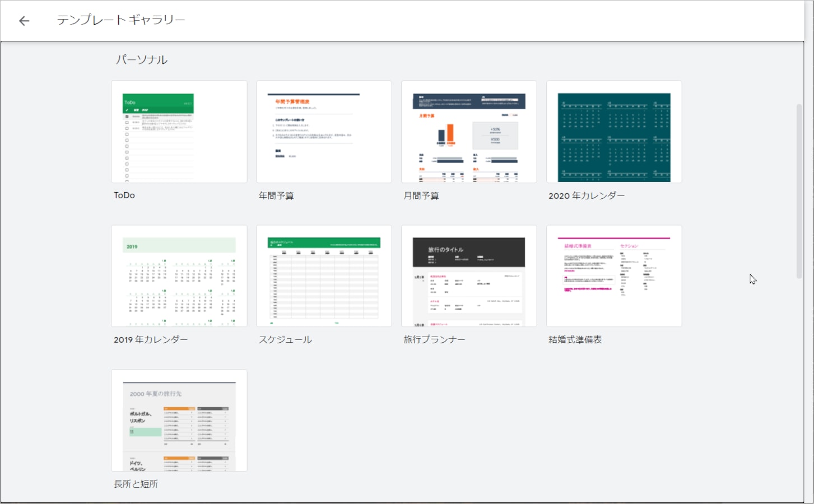The image size is (814, 504).
Task: Click the back arrow icon
Action: tap(24, 21)
